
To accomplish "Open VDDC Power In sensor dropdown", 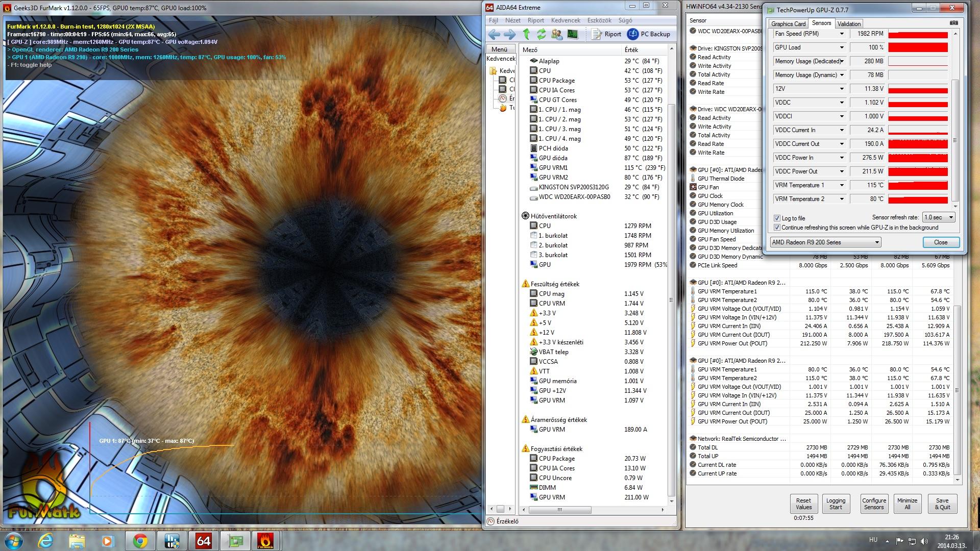I will (x=842, y=158).
